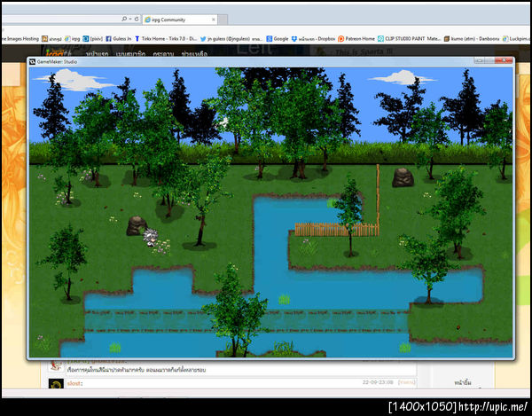Viewport: 532px width, 416px height.
Task: Open the [pixiv] bookmark
Action: pos(92,39)
